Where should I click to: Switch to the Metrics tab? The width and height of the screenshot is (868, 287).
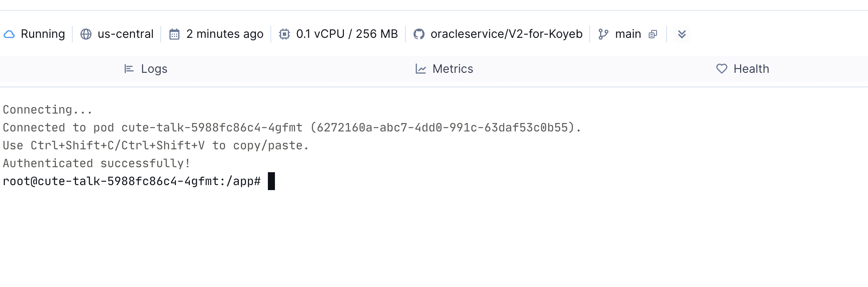click(x=452, y=69)
